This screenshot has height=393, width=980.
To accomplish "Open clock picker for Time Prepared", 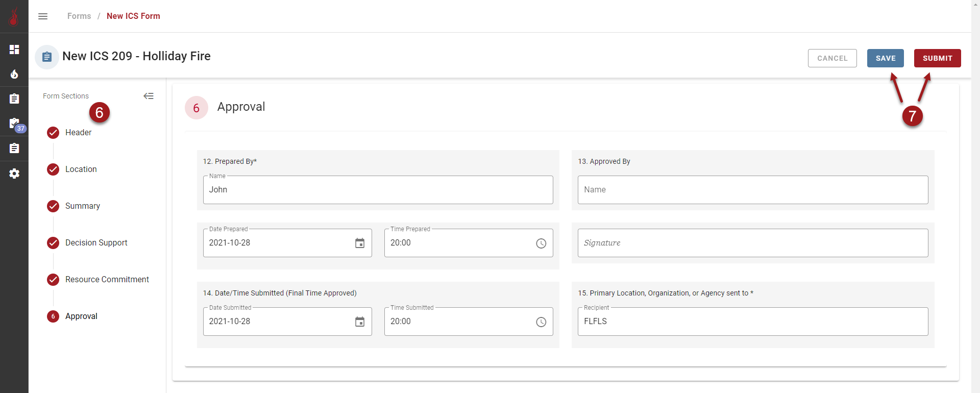I will tap(541, 243).
